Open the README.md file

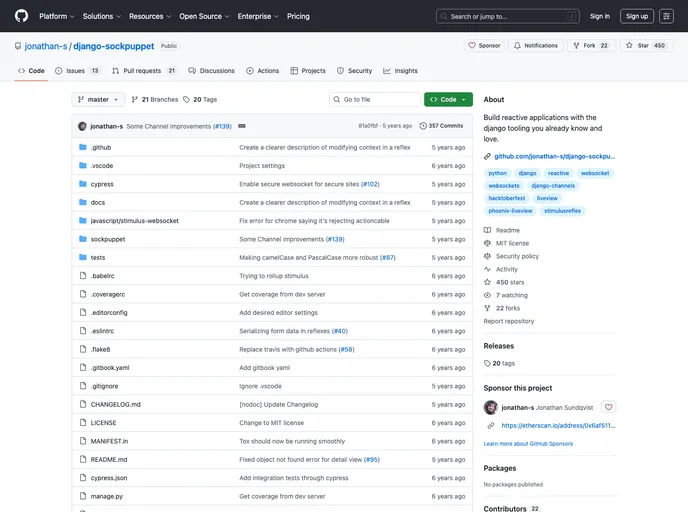pyautogui.click(x=109, y=459)
